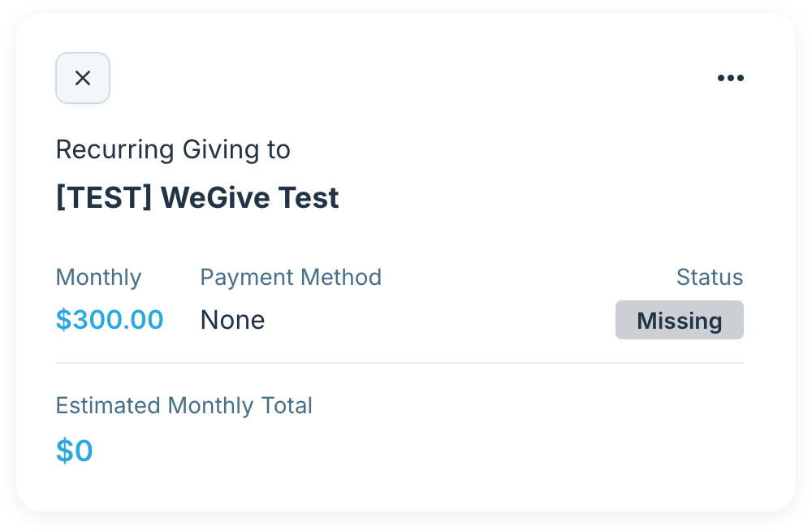Click the [TEST] WeGive Test title
This screenshot has height=531, width=812.
tap(197, 197)
